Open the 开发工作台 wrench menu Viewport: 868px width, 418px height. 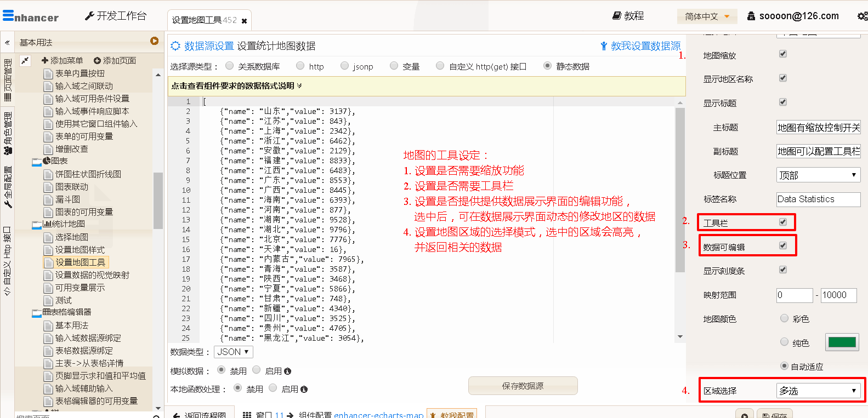pos(89,16)
